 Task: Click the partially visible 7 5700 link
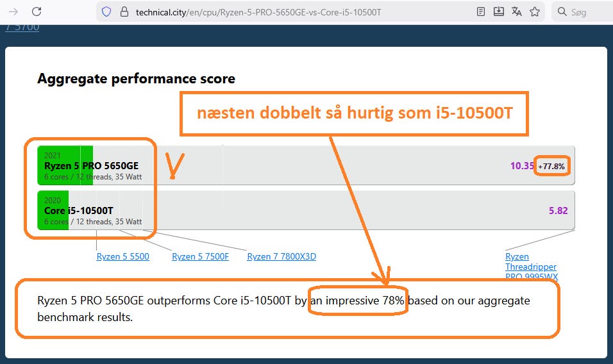22,28
